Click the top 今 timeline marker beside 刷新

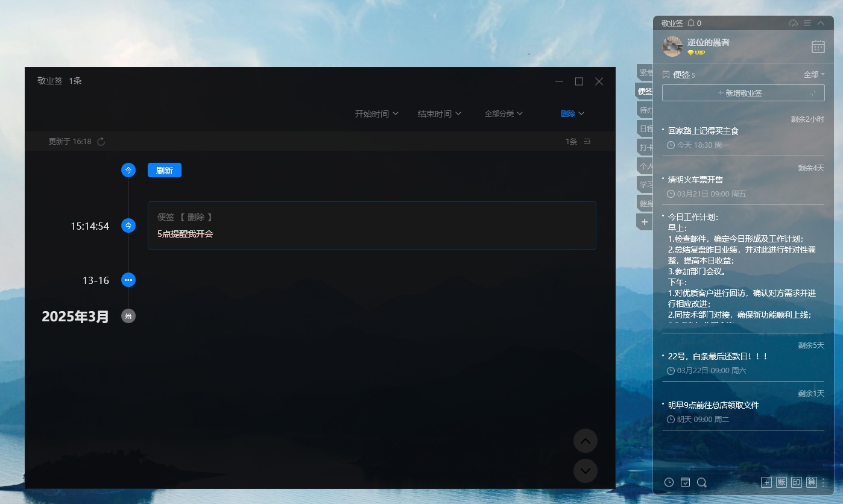(x=128, y=170)
